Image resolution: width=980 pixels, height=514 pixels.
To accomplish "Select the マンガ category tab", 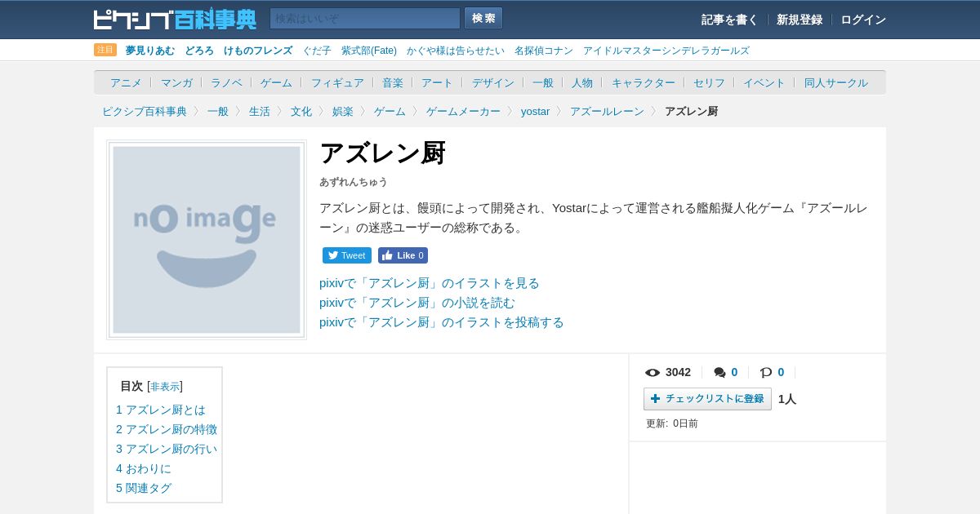I will tap(176, 82).
